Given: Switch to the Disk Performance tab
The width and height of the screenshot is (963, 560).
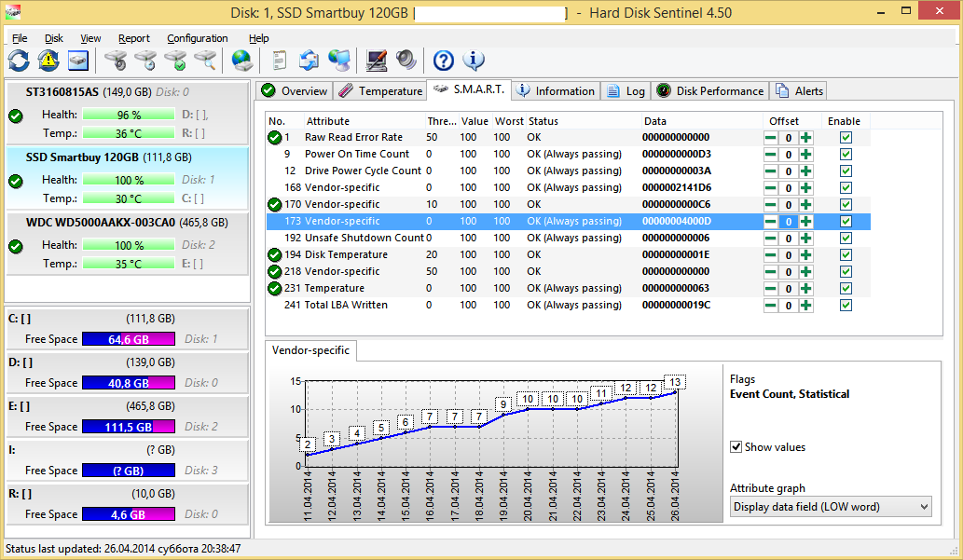Looking at the screenshot, I should point(710,90).
